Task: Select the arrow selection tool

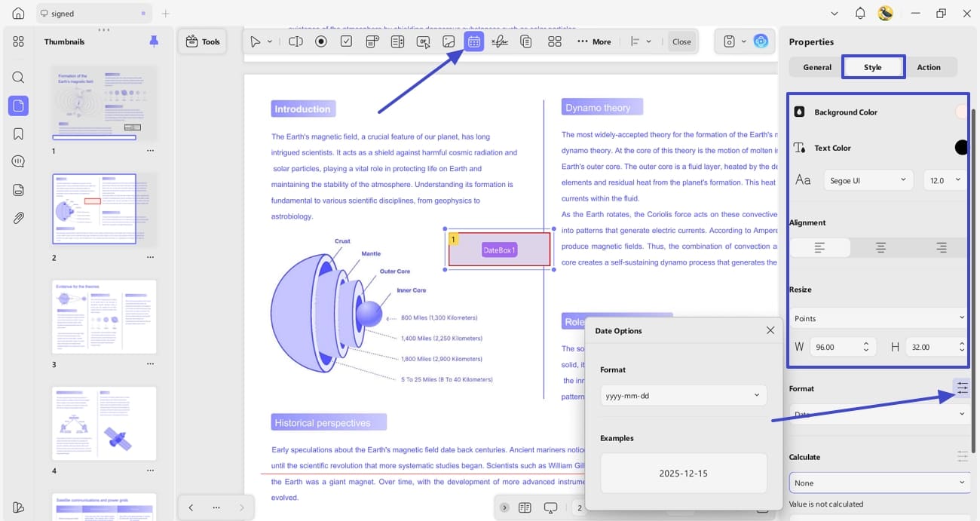Action: [x=256, y=41]
